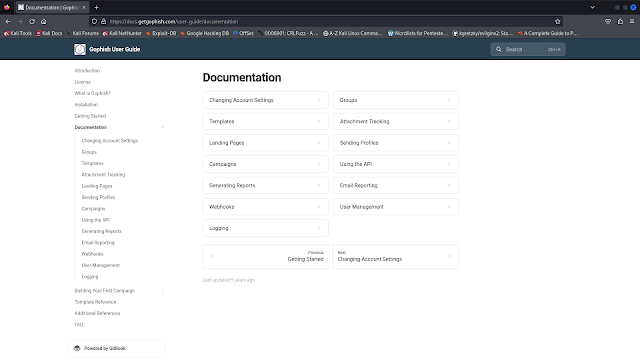The image size is (640, 360).
Task: Open the Campaigns card
Action: tap(265, 164)
